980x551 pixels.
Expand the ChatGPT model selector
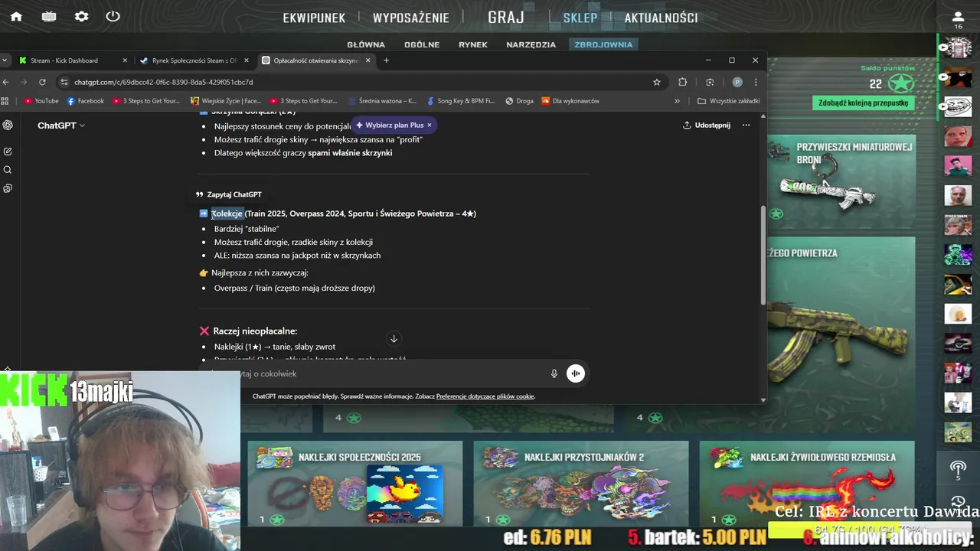(61, 125)
